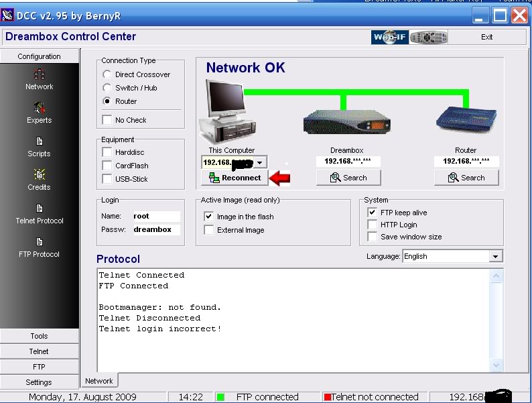Toggle FTP keep alive checkbox
The width and height of the screenshot is (532, 403).
click(x=372, y=213)
